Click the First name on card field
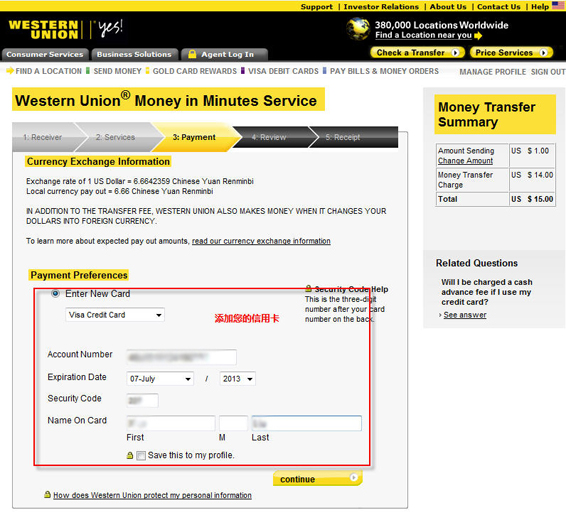This screenshot has width=566, height=520. (171, 423)
